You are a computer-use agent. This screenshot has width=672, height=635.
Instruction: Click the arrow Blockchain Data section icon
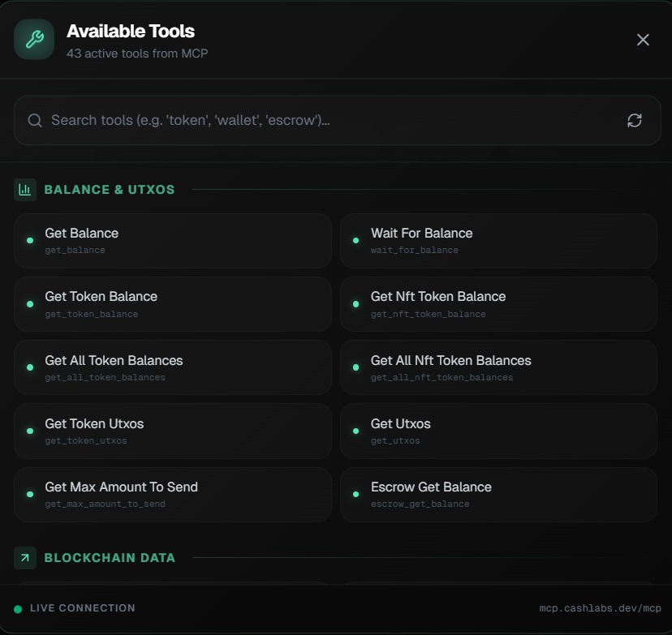[x=25, y=558]
